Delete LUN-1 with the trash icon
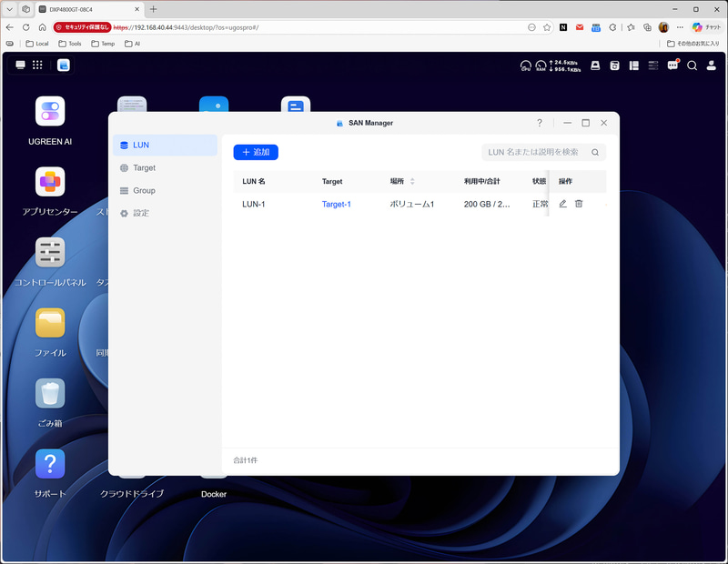Viewport: 728px width, 564px height. [x=579, y=204]
